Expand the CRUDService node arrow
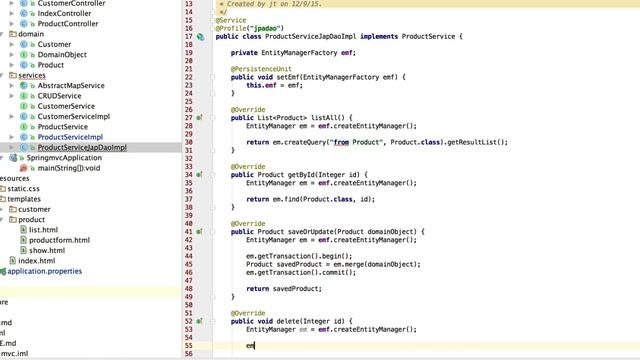The width and height of the screenshot is (640, 360). coord(12,96)
